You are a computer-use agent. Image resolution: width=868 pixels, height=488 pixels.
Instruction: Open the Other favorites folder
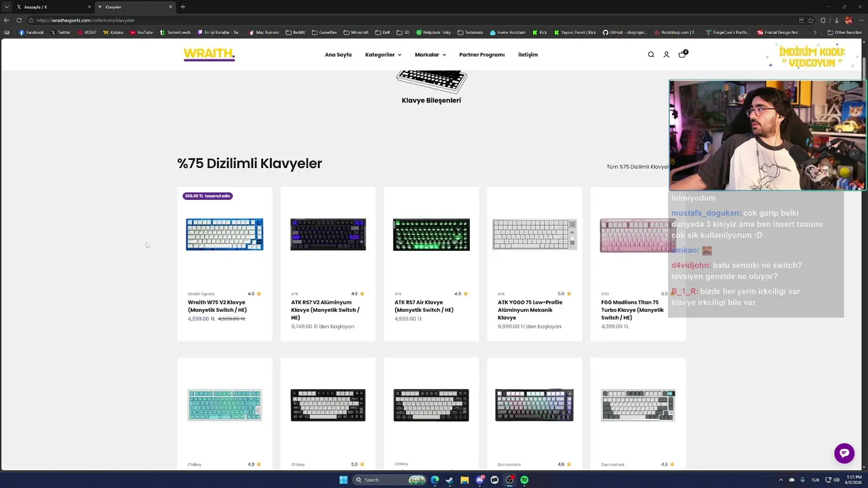845,33
